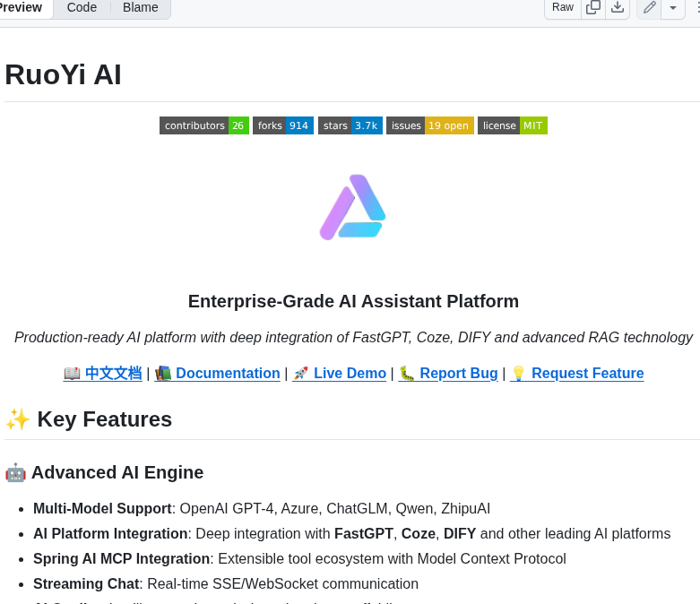
Task: Open the 中文文档 link
Action: (x=103, y=373)
